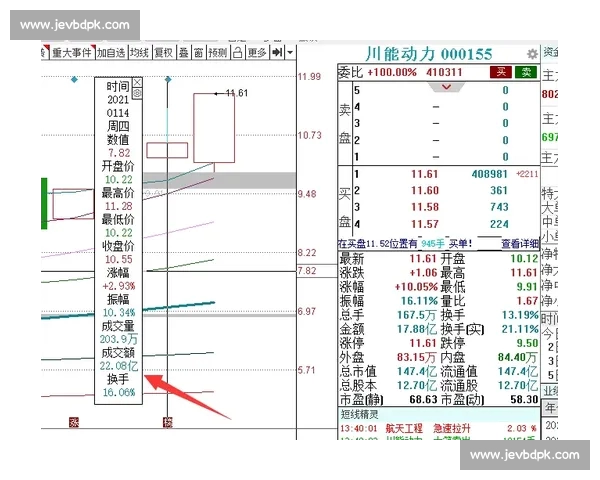Click 加自选 to add to watchlist
The height and width of the screenshot is (480, 600).
tap(111, 52)
